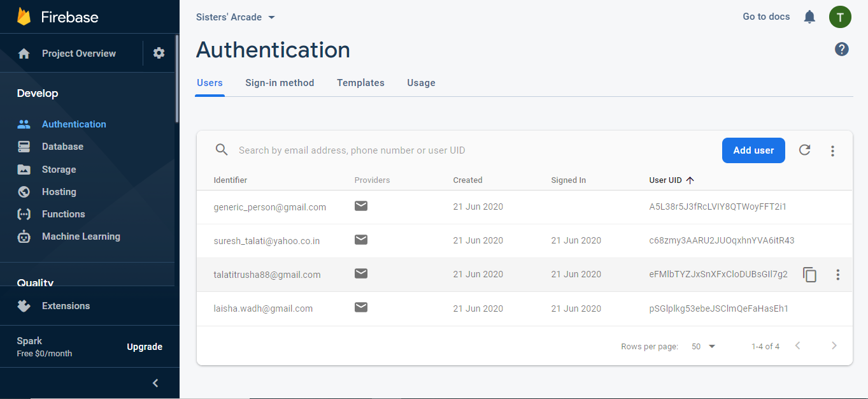Open Project Overview link
This screenshot has height=399, width=868.
(x=79, y=54)
